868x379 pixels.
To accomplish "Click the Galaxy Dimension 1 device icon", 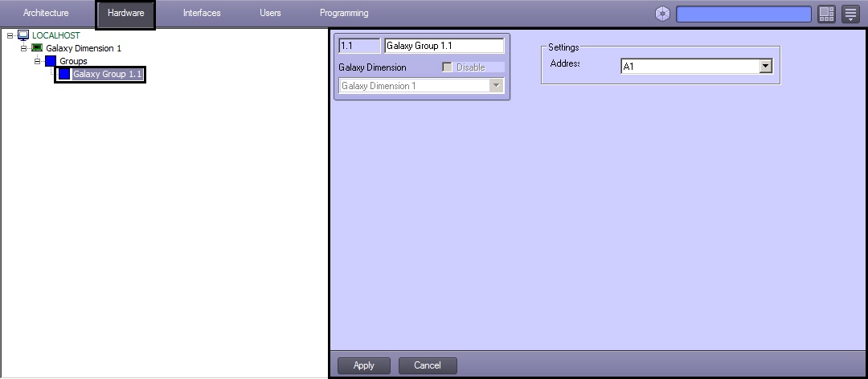I will click(x=37, y=48).
